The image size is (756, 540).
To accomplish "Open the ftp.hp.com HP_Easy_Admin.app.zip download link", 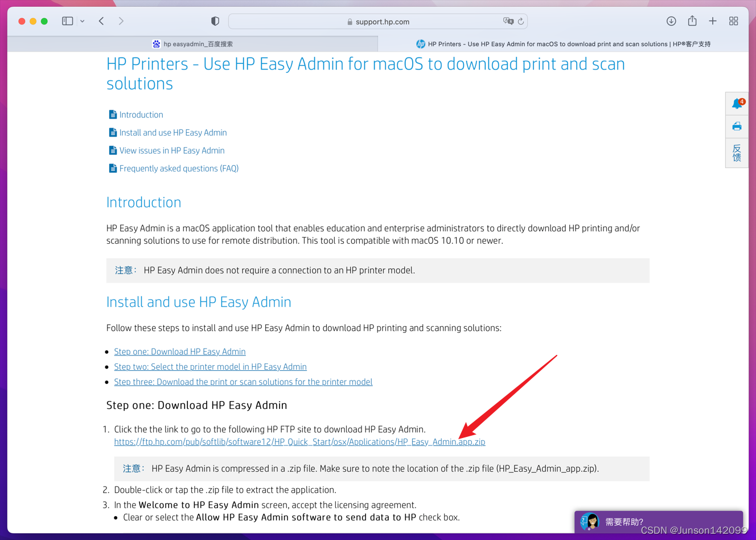I will (299, 442).
